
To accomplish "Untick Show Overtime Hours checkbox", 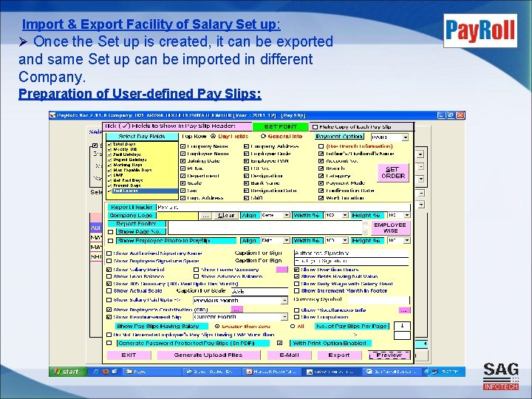I will pyautogui.click(x=296, y=270).
